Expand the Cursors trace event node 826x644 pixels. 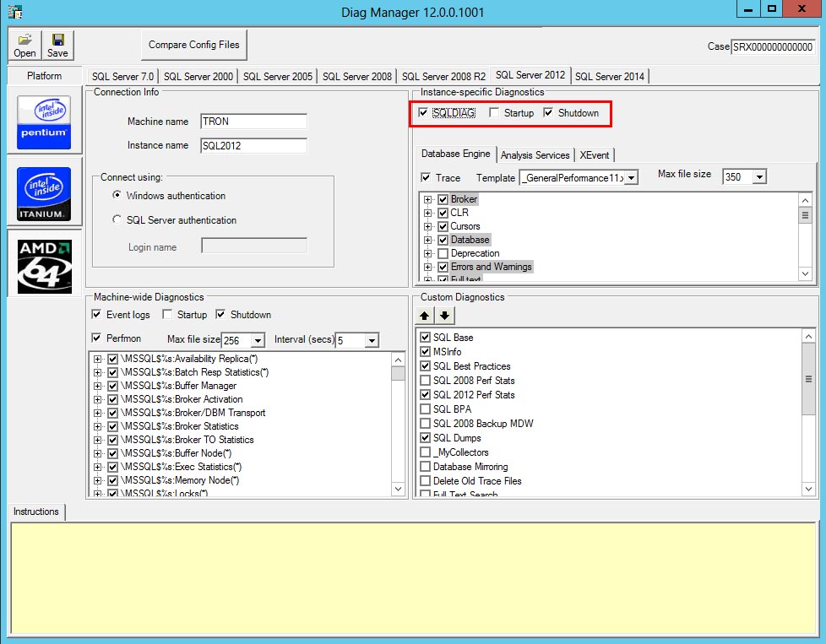427,226
